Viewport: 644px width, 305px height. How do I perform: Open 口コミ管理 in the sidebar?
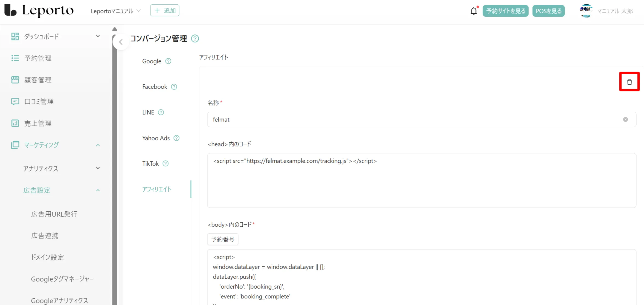point(39,102)
